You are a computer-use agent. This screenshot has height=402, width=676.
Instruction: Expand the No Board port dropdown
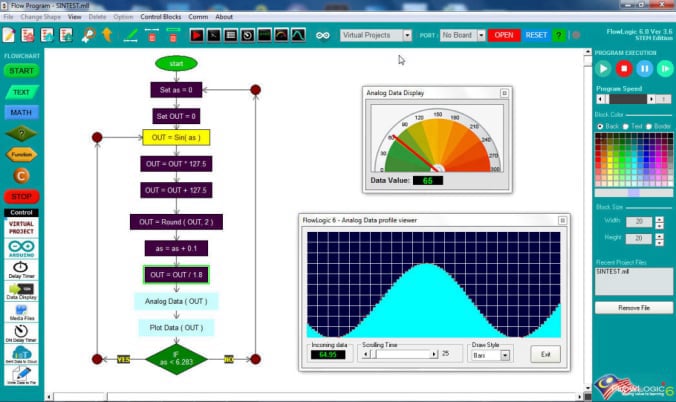(x=462, y=35)
